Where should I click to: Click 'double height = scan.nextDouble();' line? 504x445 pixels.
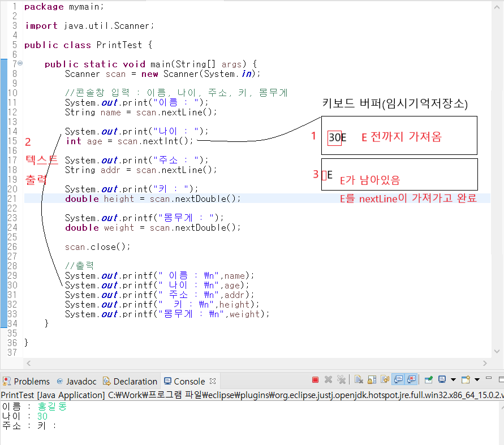(x=153, y=199)
